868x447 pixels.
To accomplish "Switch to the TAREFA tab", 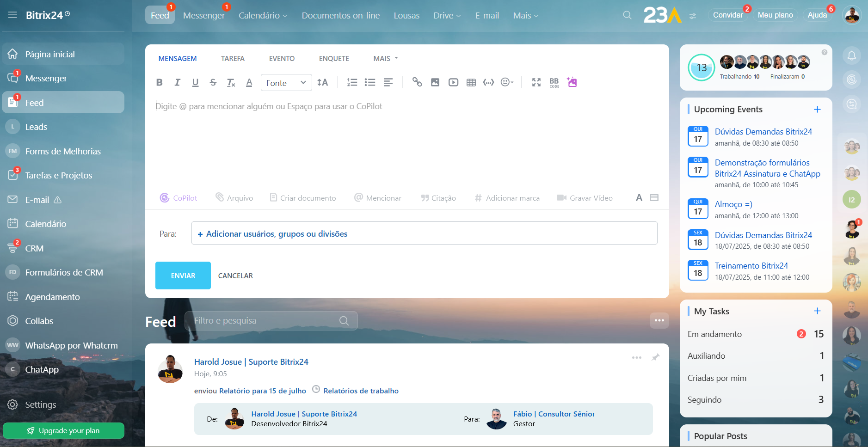I will 233,59.
